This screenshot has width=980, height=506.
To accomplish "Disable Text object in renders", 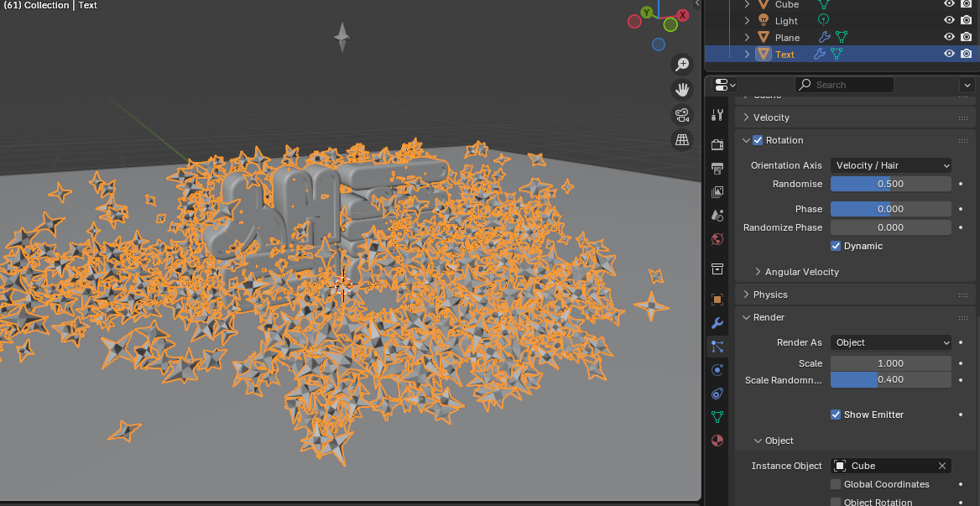I will [967, 55].
